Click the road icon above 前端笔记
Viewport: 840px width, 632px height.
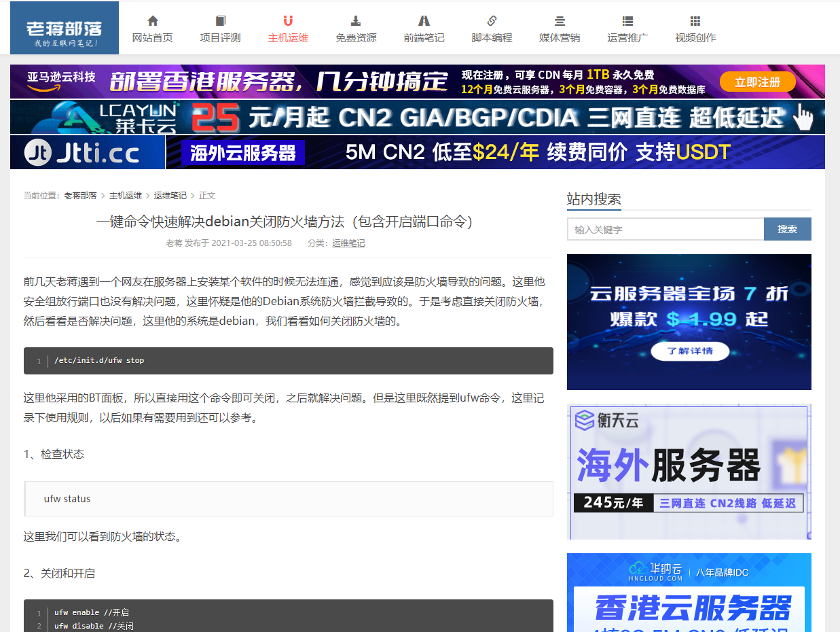[424, 21]
